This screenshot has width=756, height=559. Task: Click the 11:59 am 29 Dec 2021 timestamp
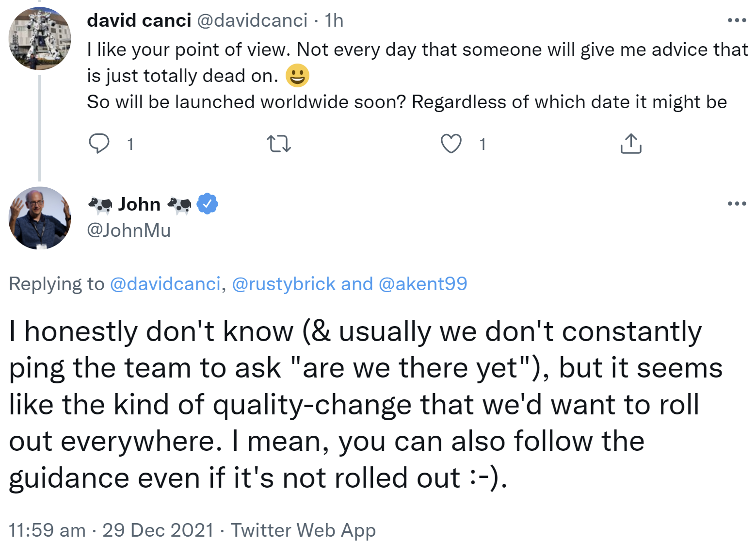(111, 530)
